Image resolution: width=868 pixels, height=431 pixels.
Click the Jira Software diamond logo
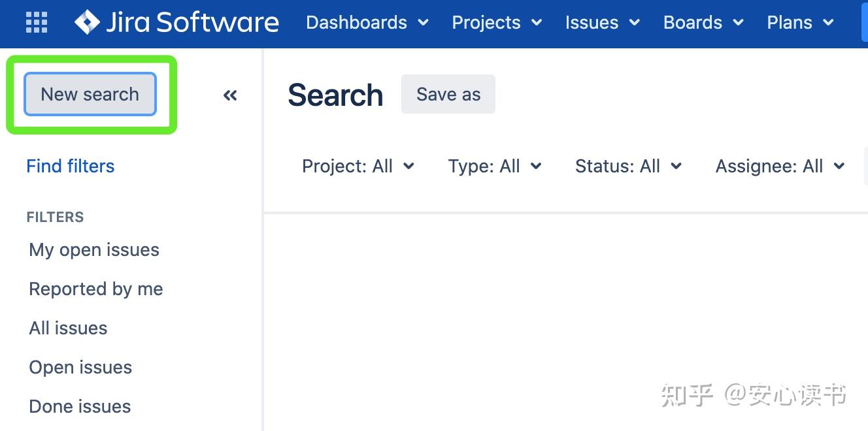click(87, 22)
